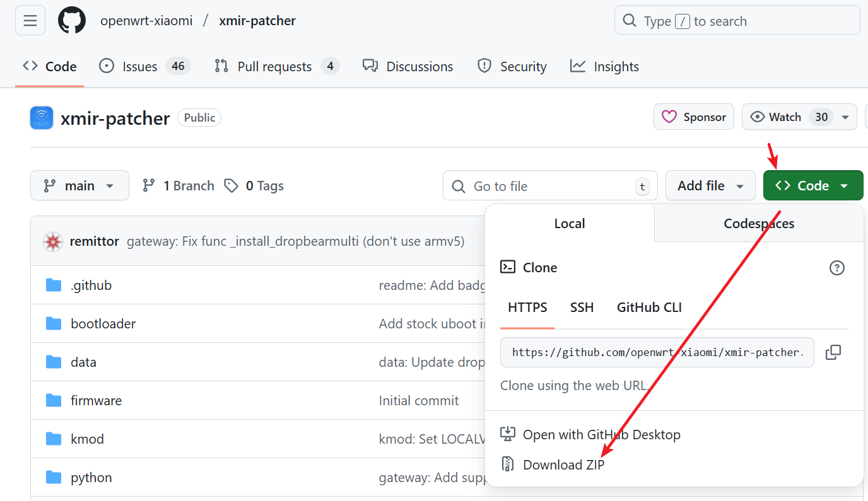Open the openwrt-xiaomi owner link
Image resolution: width=868 pixels, height=501 pixels.
tap(146, 21)
